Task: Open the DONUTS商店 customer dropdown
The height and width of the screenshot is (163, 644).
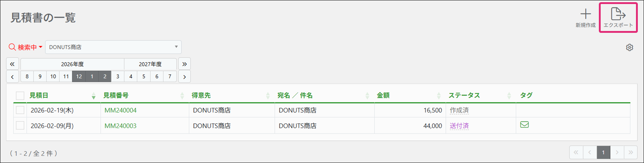Action: (x=113, y=47)
